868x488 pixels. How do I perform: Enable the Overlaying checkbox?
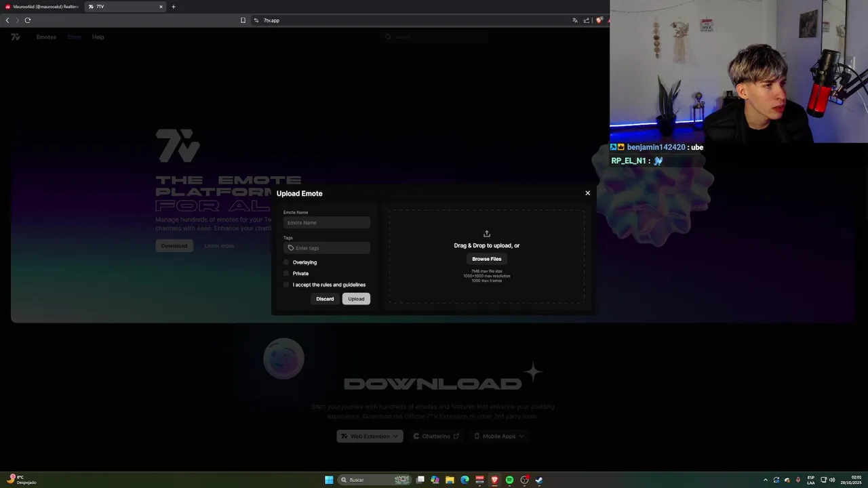click(x=286, y=262)
